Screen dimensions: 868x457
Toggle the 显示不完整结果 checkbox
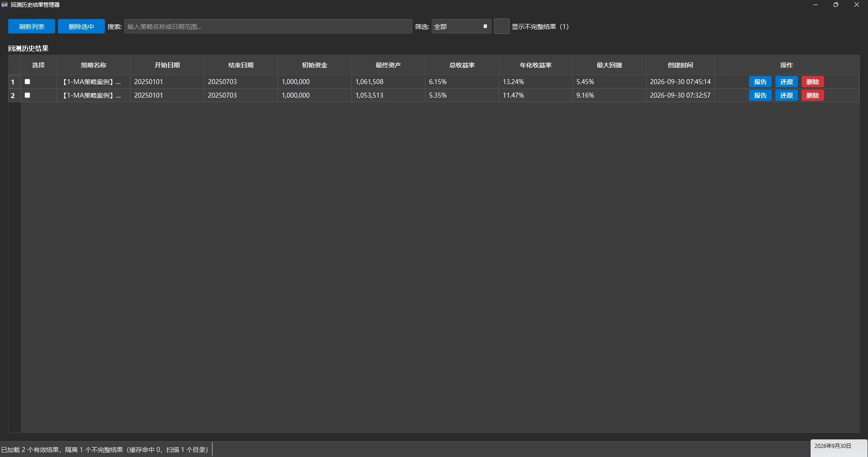click(x=501, y=27)
